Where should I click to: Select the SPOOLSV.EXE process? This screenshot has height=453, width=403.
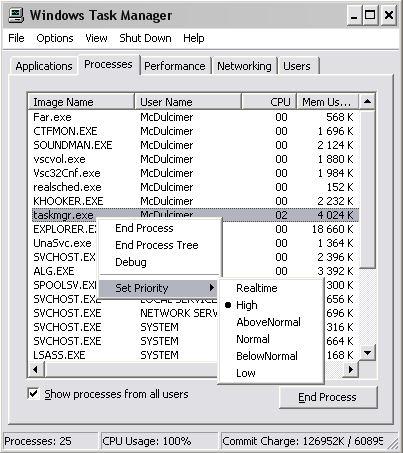tap(65, 285)
